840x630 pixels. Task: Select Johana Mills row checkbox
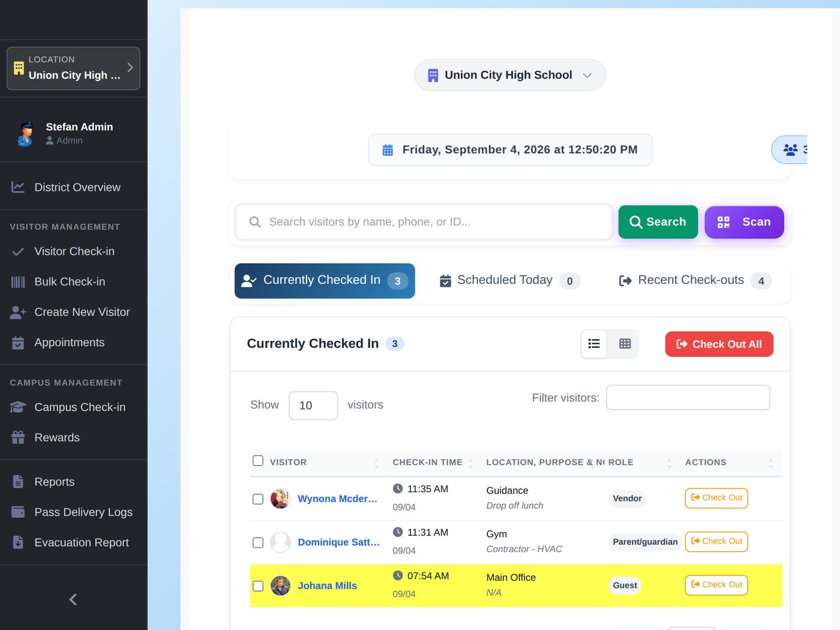pos(258,586)
